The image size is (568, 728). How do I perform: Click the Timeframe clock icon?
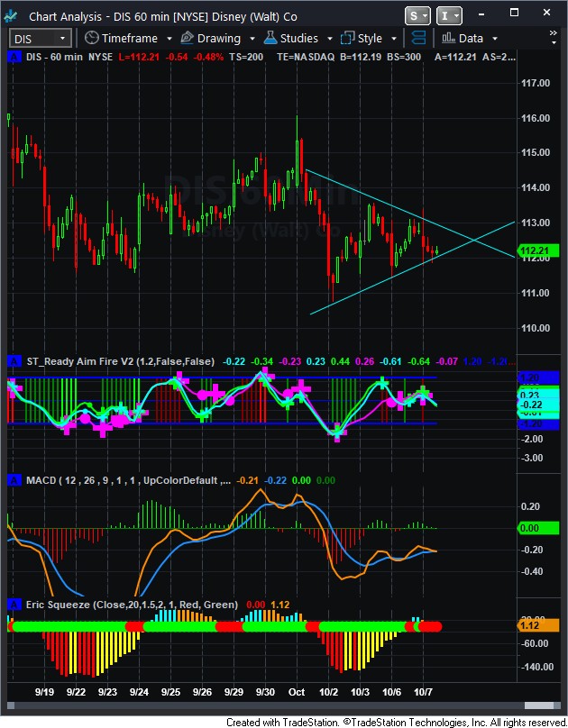tap(91, 38)
